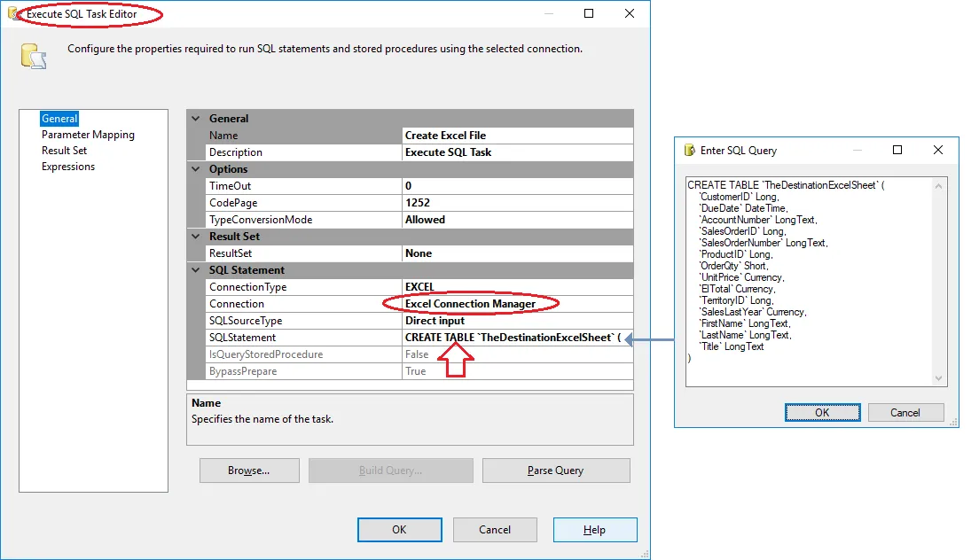This screenshot has height=560, width=979.
Task: Select the General page
Action: pos(59,119)
